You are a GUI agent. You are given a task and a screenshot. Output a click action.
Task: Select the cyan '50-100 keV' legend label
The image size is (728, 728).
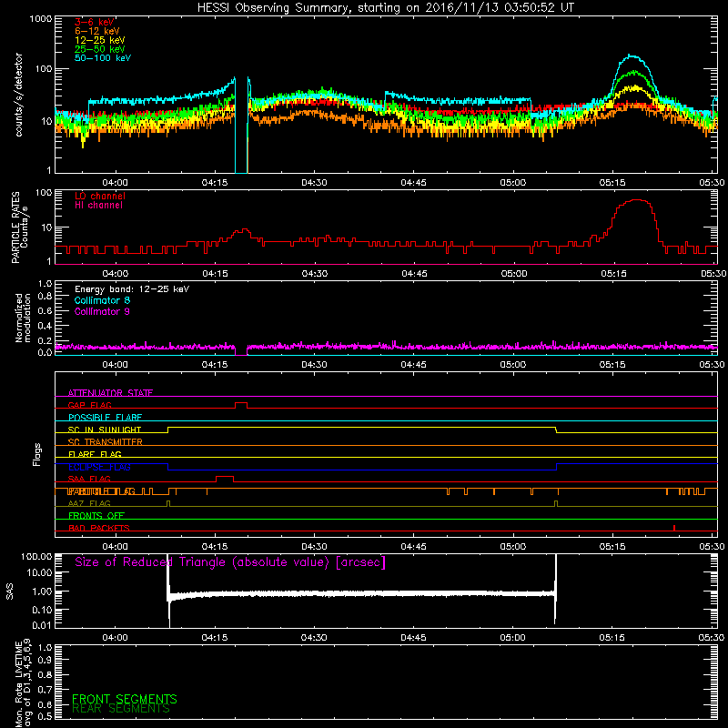(x=103, y=58)
